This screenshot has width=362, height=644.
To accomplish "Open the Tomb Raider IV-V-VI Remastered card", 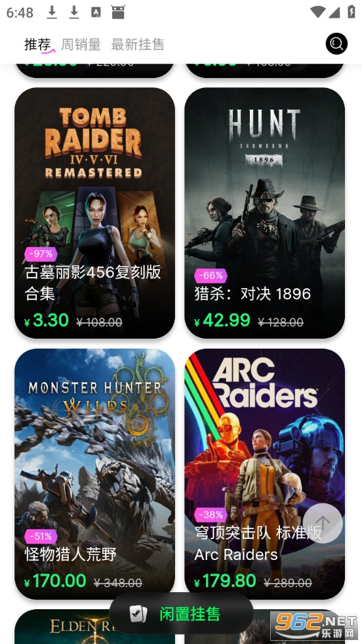I will (x=95, y=213).
